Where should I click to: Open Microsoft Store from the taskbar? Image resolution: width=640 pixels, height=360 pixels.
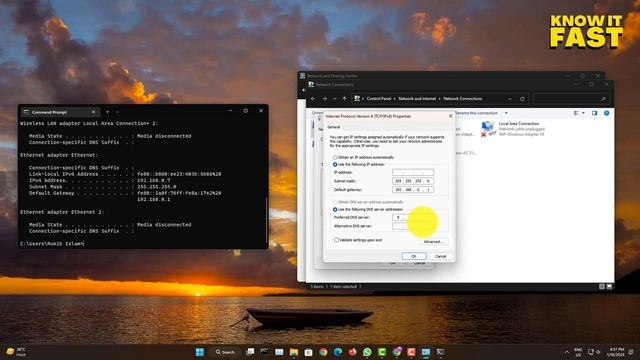[309, 352]
